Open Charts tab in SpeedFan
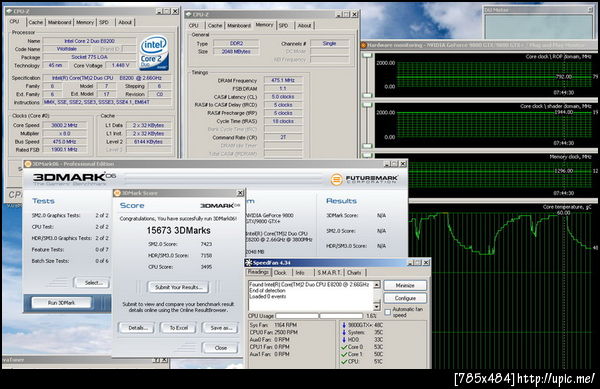This screenshot has width=600, height=389. (354, 272)
